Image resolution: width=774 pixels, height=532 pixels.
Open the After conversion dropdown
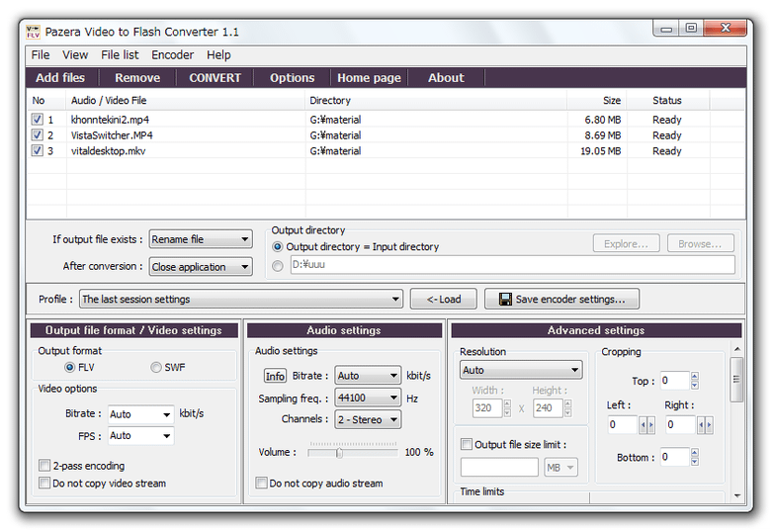tap(201, 267)
